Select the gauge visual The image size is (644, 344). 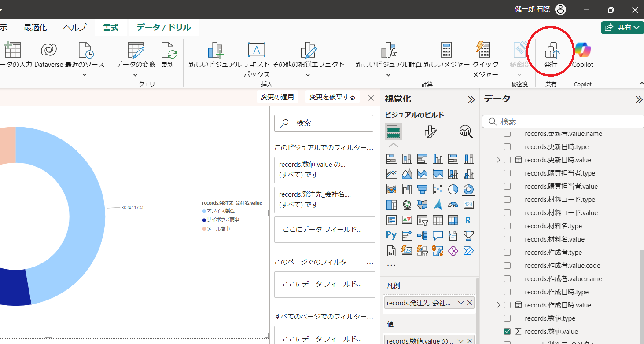(453, 205)
